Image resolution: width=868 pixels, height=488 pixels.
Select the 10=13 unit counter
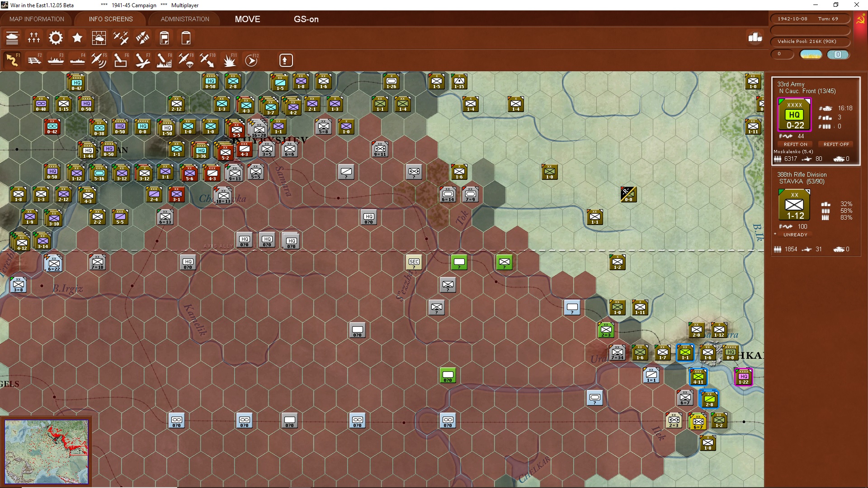[x=223, y=196]
